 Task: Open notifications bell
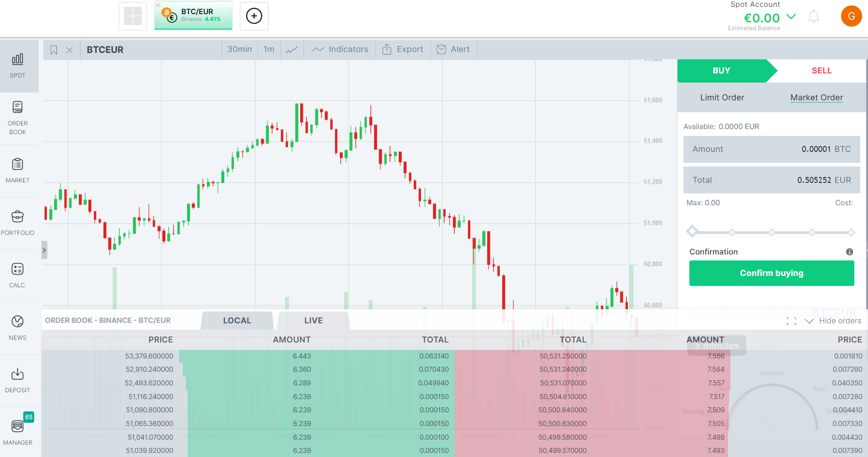813,17
